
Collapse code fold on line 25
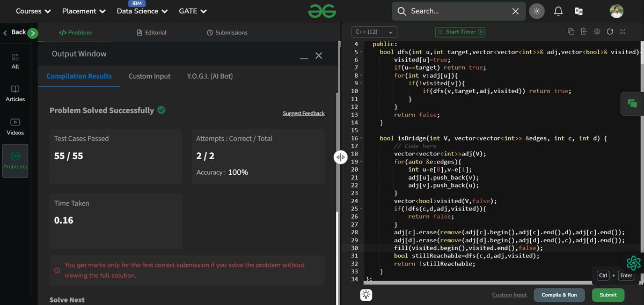(x=362, y=209)
